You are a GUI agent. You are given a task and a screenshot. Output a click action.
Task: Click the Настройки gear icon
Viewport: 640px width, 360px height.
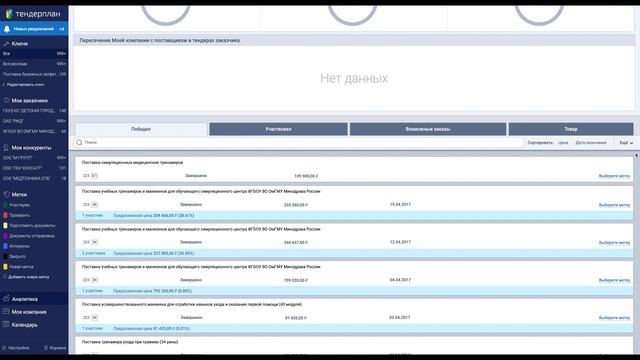tap(4, 348)
